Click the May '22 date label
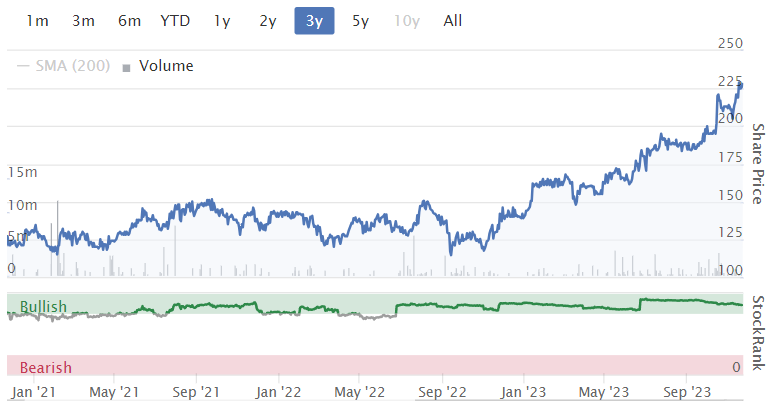This screenshot has height=401, width=766. 360,392
